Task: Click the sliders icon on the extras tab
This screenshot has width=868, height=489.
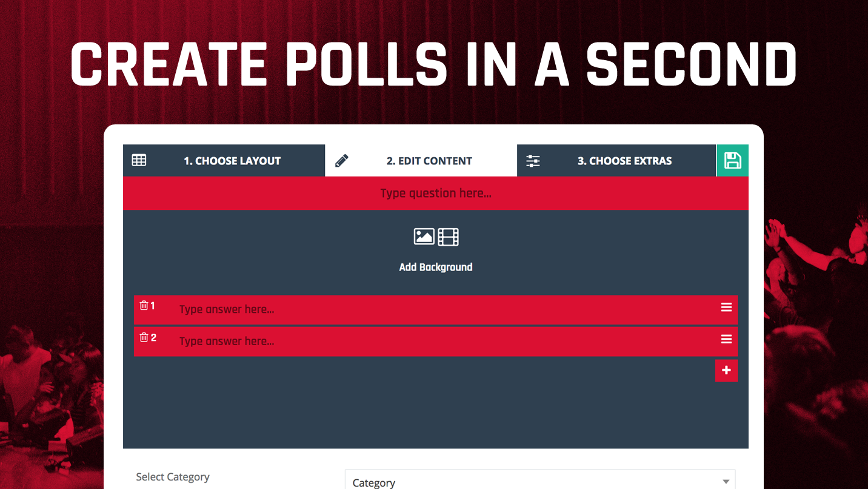Action: 533,161
